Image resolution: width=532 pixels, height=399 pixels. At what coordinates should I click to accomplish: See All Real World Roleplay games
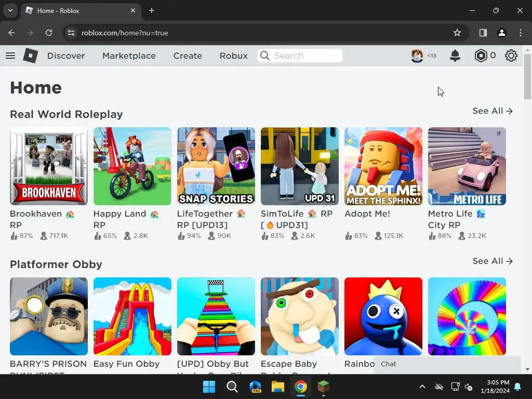point(493,111)
